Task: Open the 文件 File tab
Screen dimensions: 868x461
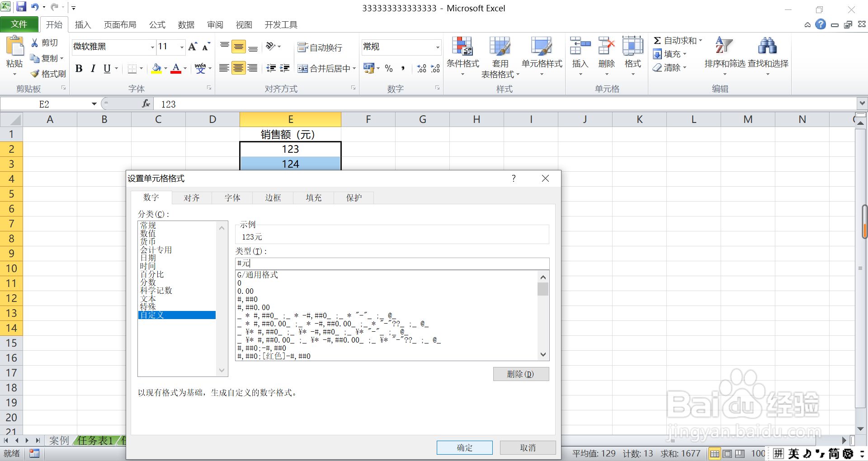Action: click(19, 24)
